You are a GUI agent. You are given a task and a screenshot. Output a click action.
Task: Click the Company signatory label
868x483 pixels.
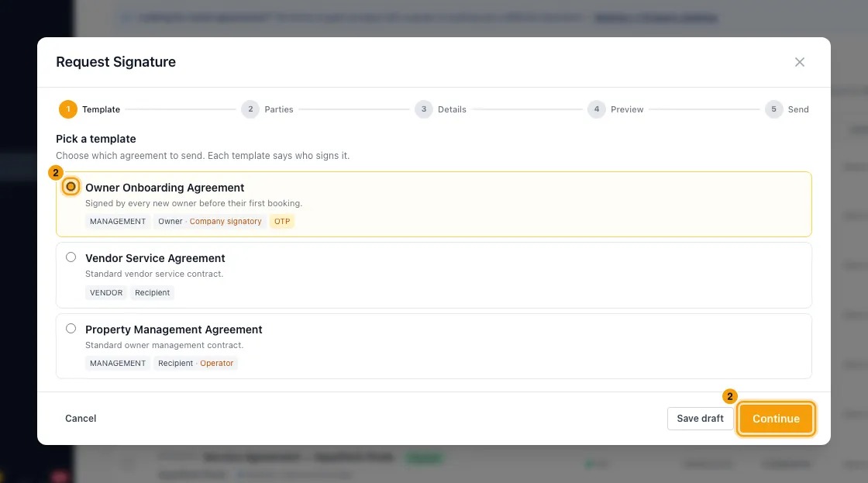coord(226,222)
